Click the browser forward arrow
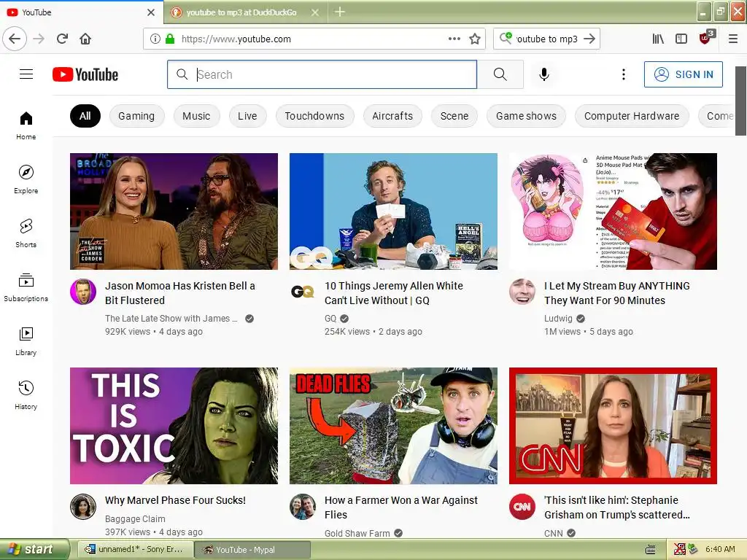The width and height of the screenshot is (747, 560). click(x=39, y=39)
